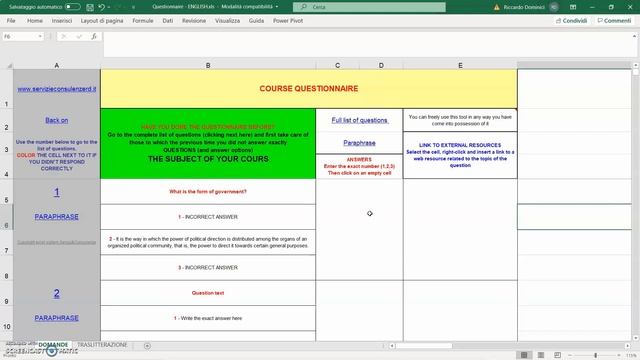Open the Visualizza ribbon tab
The width and height of the screenshot is (640, 360).
[x=227, y=20]
